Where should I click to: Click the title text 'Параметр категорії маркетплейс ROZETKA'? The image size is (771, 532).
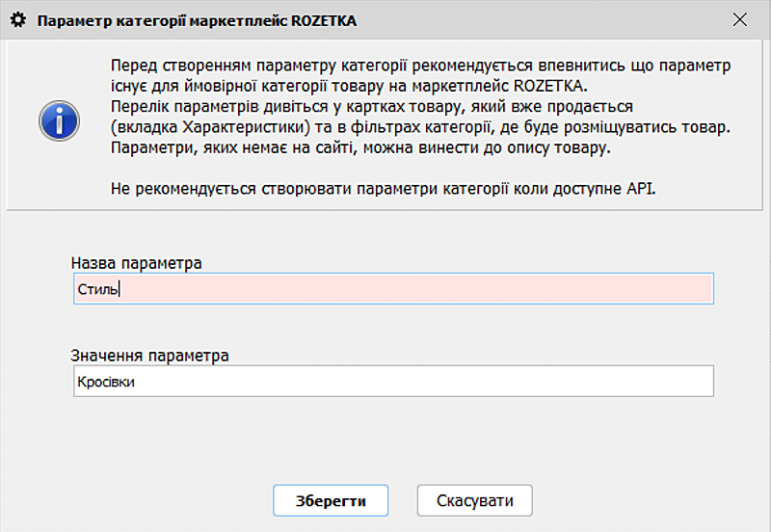(197, 21)
